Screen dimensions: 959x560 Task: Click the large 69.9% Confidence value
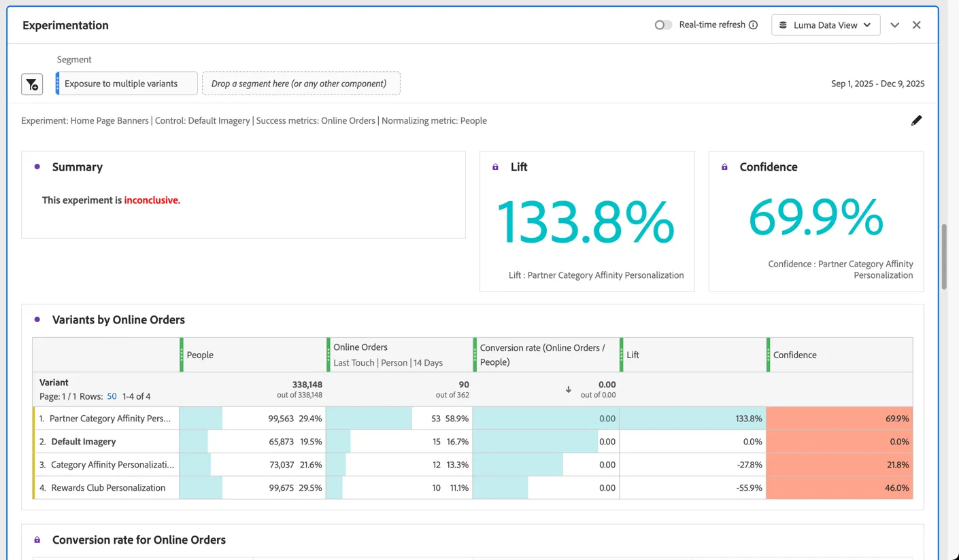click(x=816, y=217)
